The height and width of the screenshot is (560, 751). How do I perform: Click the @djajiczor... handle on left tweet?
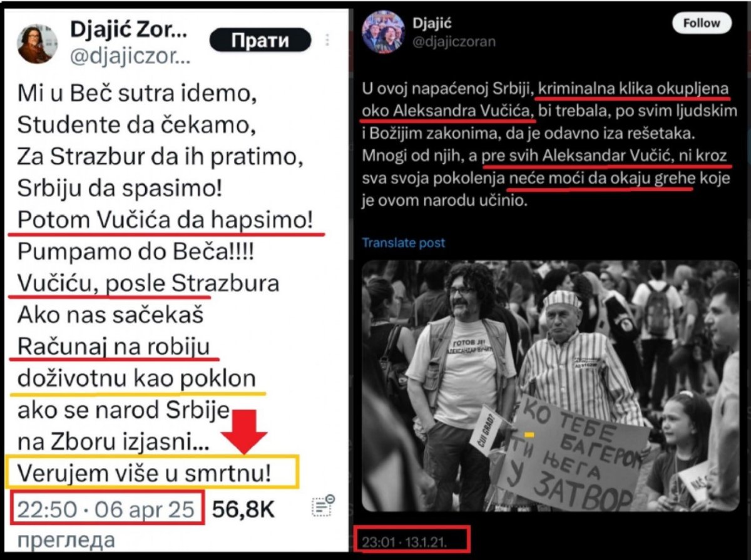pyautogui.click(x=129, y=57)
